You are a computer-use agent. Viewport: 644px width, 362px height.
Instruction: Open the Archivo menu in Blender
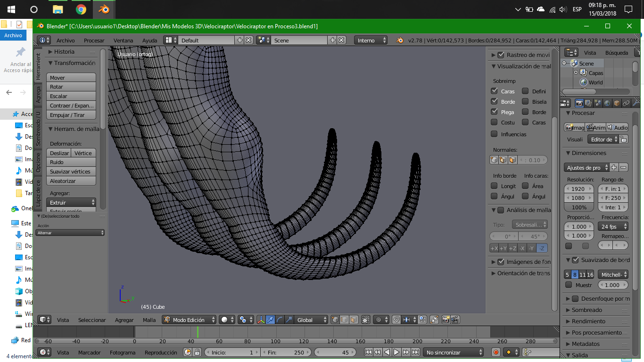(66, 41)
